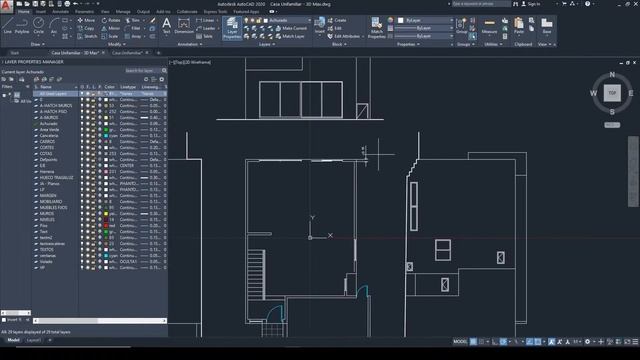This screenshot has height=360, width=640.
Task: Click the Copy tool
Action: pos(86,28)
